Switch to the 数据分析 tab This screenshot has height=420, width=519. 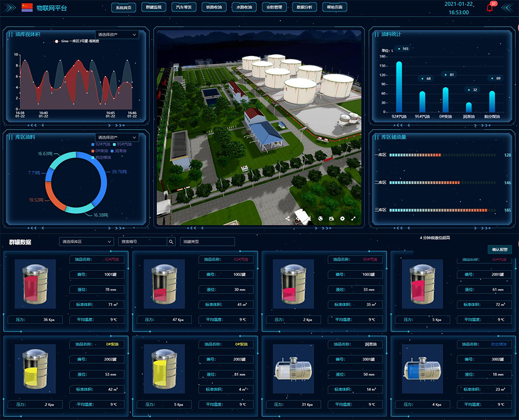coord(305,8)
